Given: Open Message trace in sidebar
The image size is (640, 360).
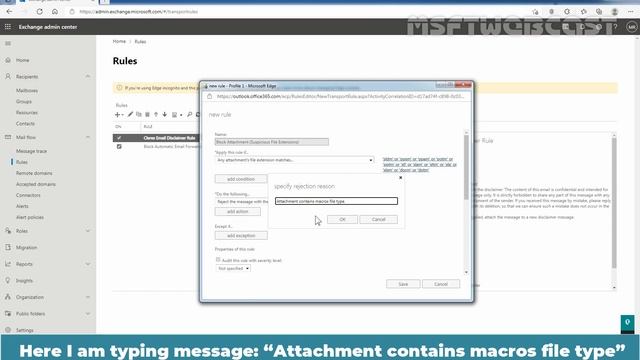Looking at the screenshot, I should click(x=31, y=151).
